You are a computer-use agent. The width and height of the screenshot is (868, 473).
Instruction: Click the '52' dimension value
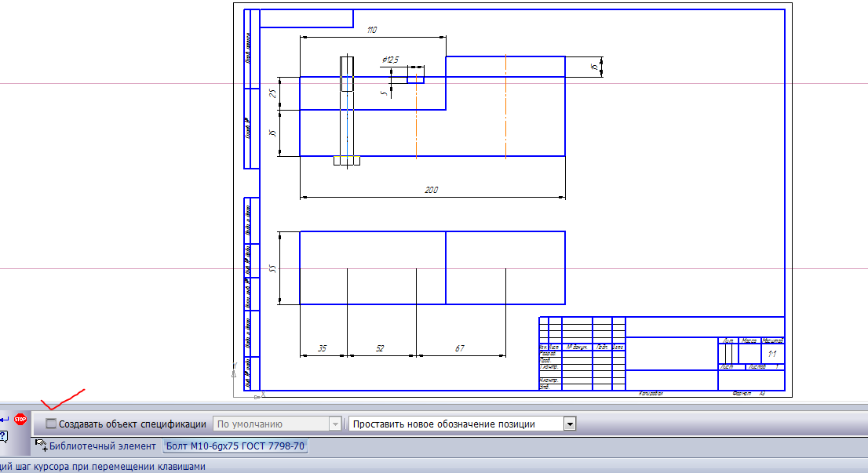tap(380, 348)
